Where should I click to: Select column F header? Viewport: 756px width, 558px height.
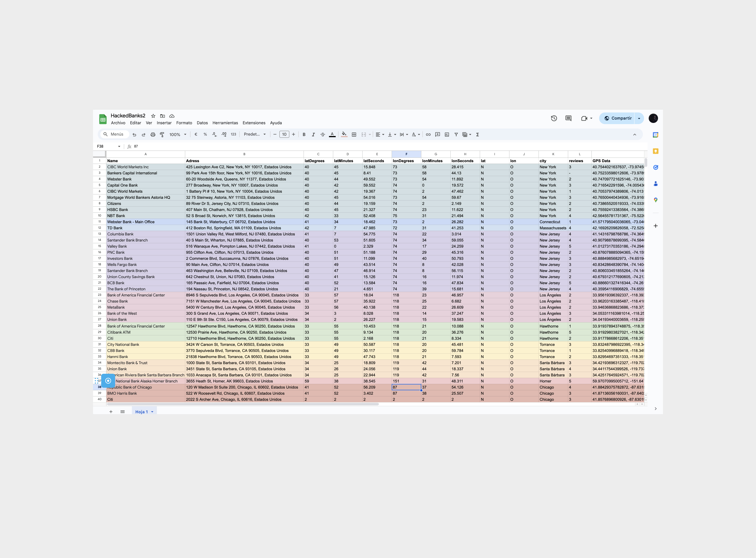click(x=406, y=154)
